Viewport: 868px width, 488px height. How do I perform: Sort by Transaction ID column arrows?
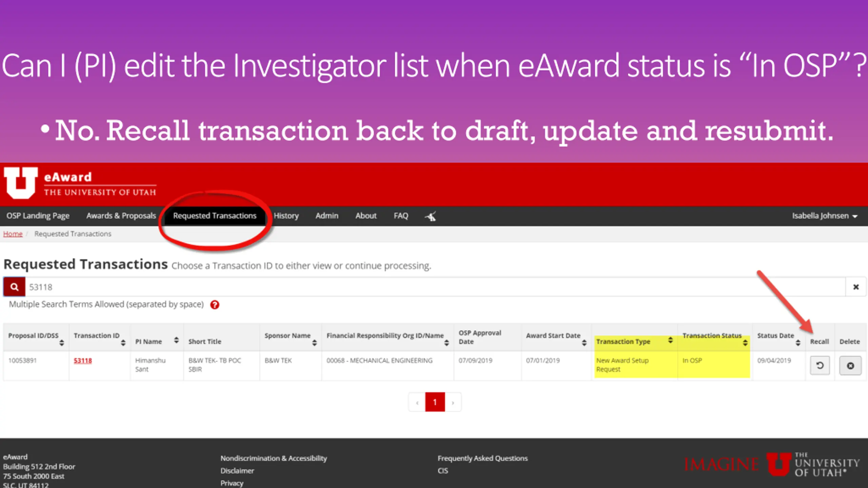coord(123,343)
